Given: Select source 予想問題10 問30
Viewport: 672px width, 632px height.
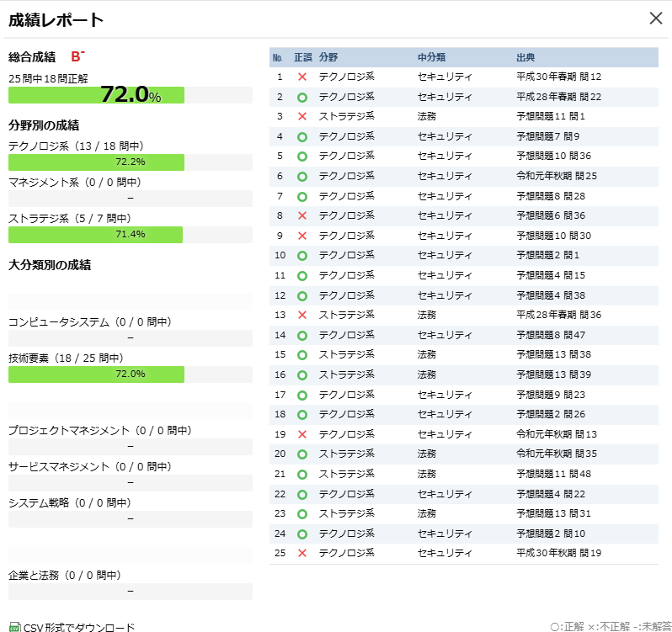Looking at the screenshot, I should click(553, 236).
